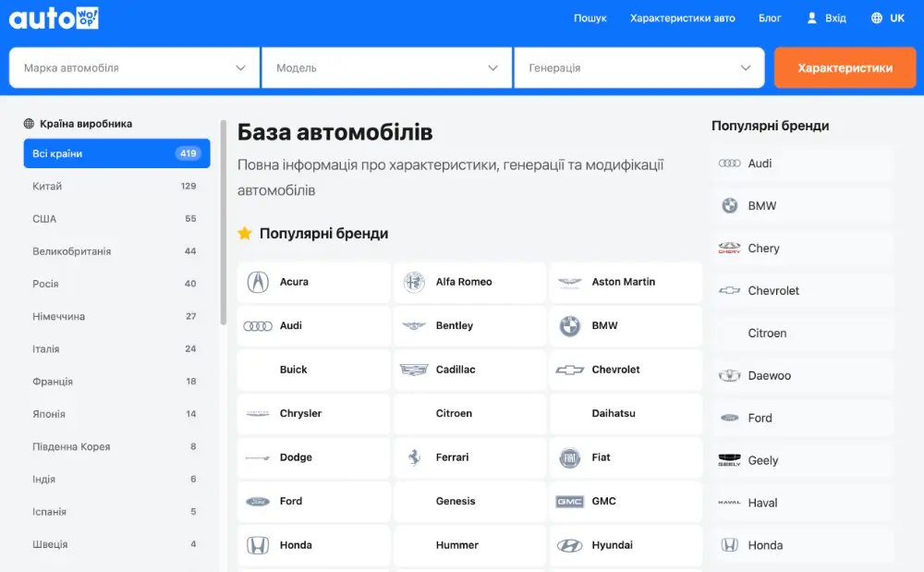Click the globe icon beside Країна виробника
This screenshot has width=924, height=572.
[29, 124]
